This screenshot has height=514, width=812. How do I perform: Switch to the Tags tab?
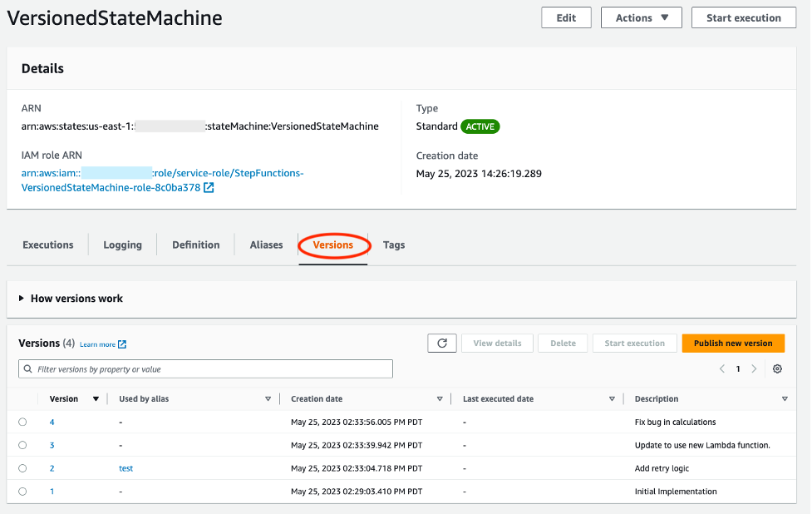(x=394, y=245)
